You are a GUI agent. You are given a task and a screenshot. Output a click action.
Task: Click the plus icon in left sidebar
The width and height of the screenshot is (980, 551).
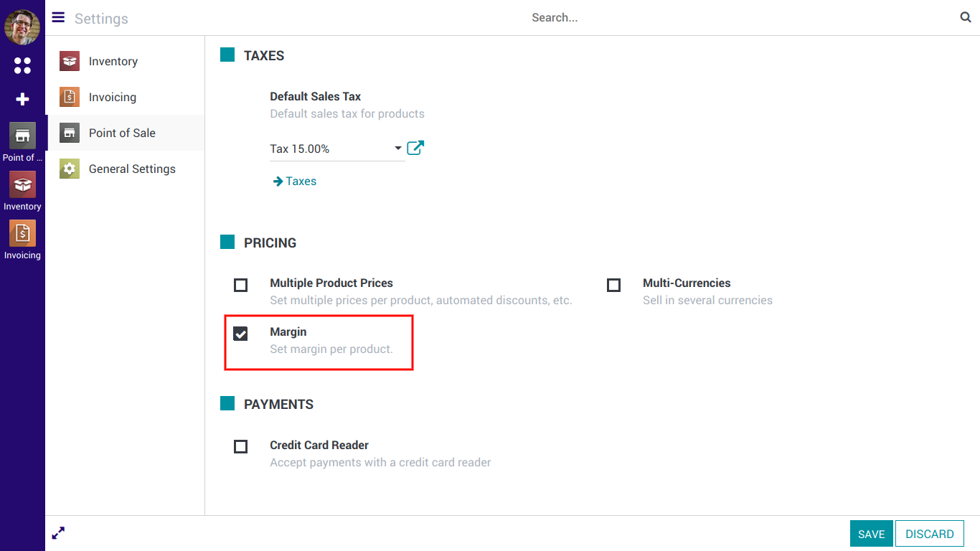click(x=22, y=100)
